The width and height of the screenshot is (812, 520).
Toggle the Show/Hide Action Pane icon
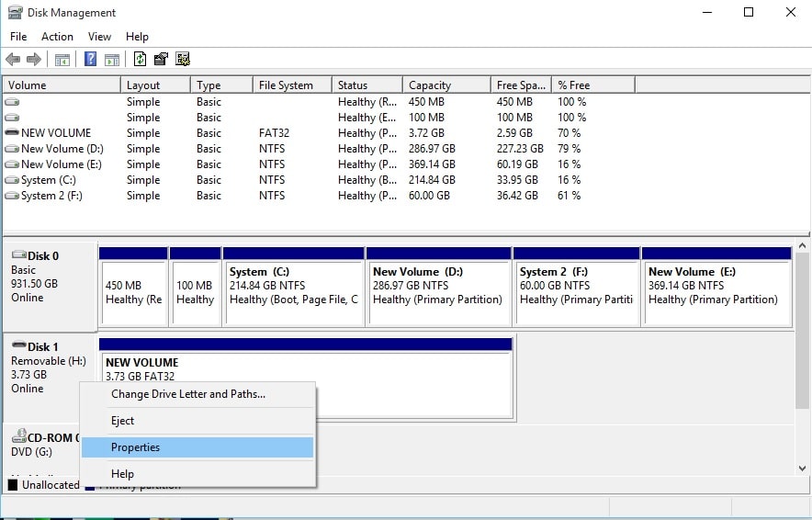pyautogui.click(x=112, y=60)
